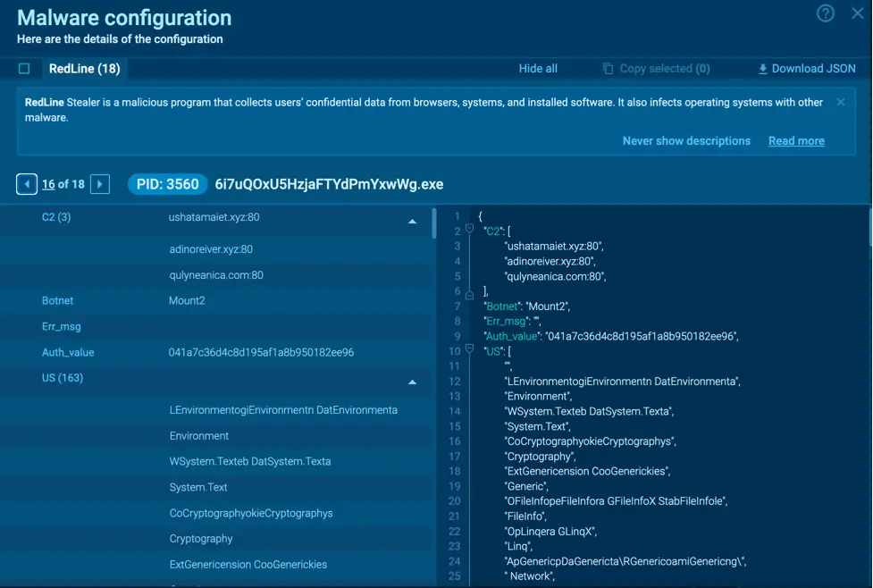Image resolution: width=873 pixels, height=588 pixels.
Task: Select adinoreiver.xyz:80 in the left list
Action: pos(211,249)
